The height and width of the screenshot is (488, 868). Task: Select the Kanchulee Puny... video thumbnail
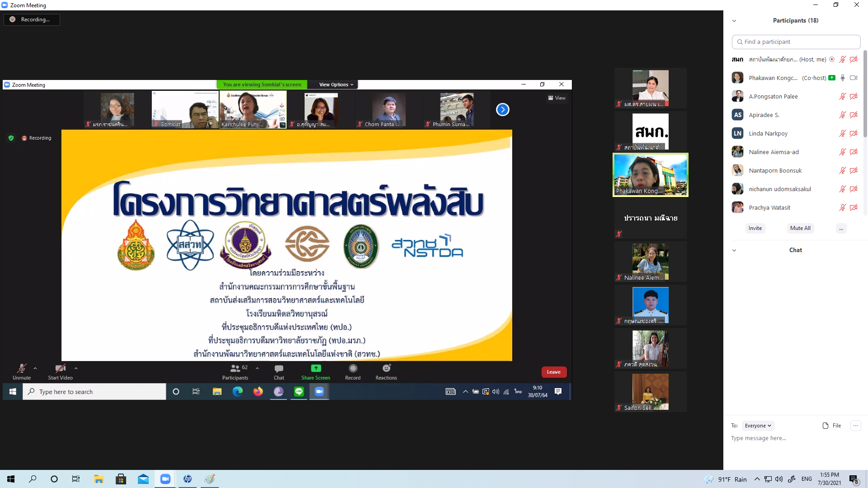(x=253, y=110)
